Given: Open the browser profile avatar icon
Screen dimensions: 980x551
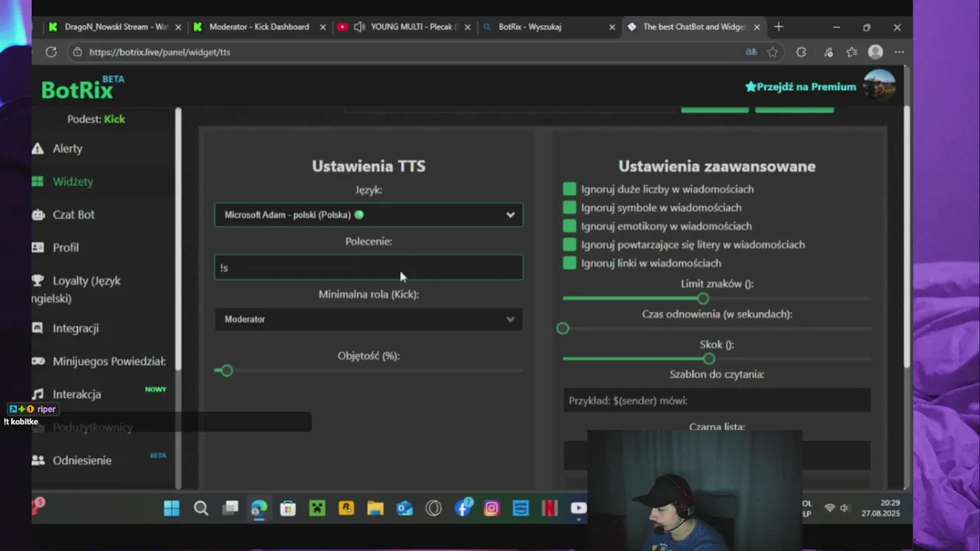Looking at the screenshot, I should click(875, 52).
